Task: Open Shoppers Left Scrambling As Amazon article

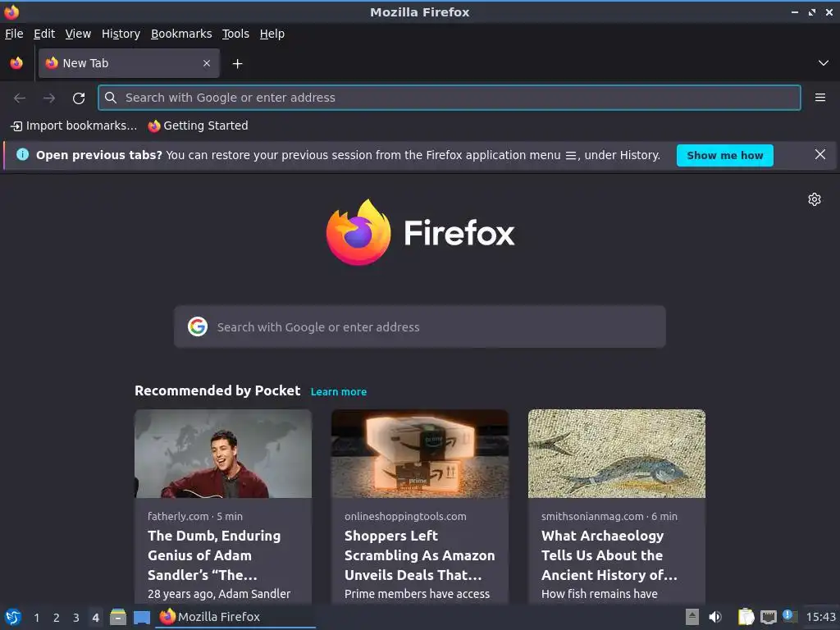Action: coord(419,555)
